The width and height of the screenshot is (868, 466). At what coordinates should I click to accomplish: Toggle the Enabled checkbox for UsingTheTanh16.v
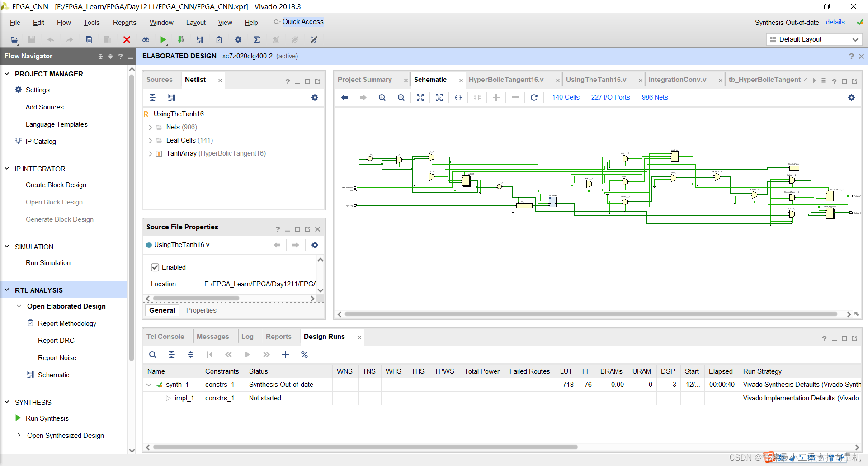coord(155,267)
